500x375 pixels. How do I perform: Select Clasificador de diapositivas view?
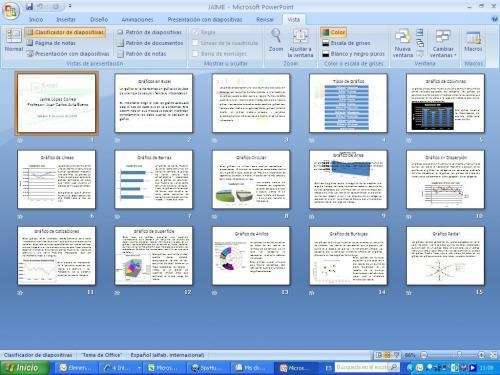pos(65,32)
